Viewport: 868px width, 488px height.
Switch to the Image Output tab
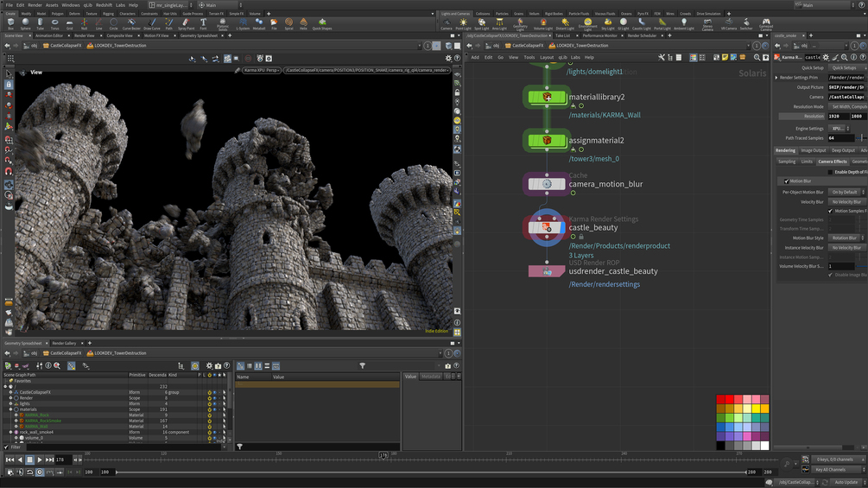pos(813,150)
